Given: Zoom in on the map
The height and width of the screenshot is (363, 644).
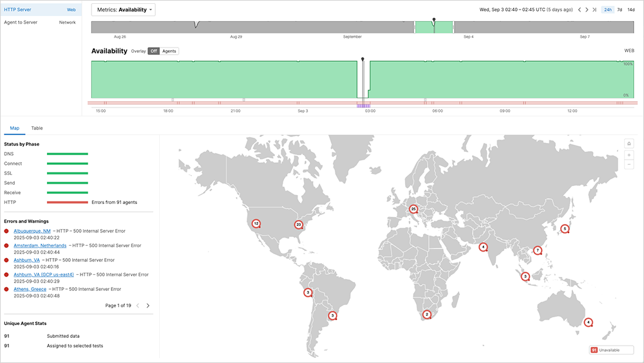Looking at the screenshot, I should (629, 155).
